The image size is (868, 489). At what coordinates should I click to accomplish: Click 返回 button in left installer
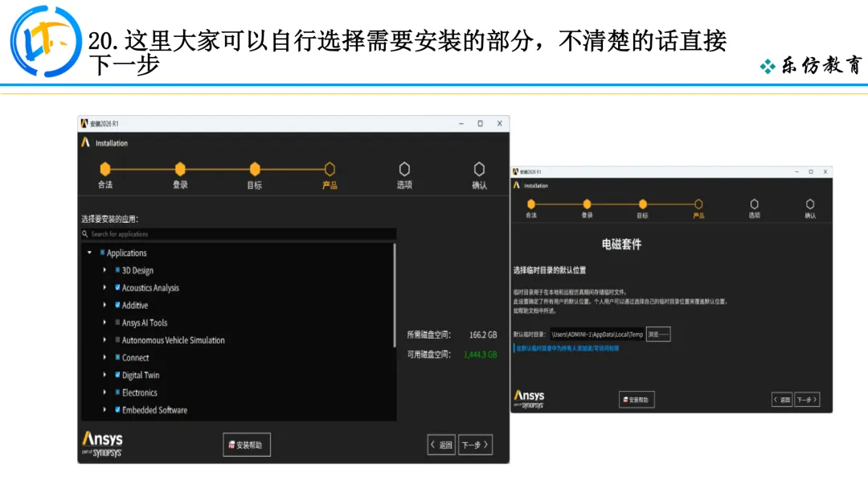441,445
